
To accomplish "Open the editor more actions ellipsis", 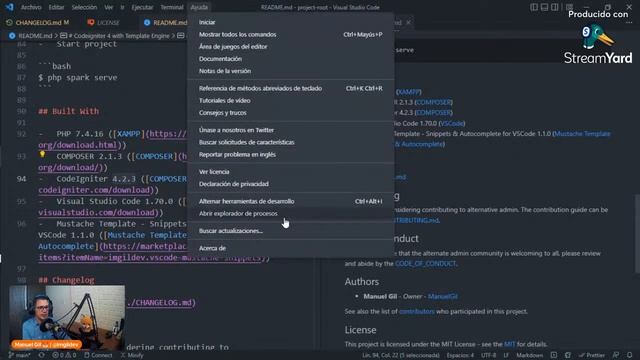I will pyautogui.click(x=629, y=22).
